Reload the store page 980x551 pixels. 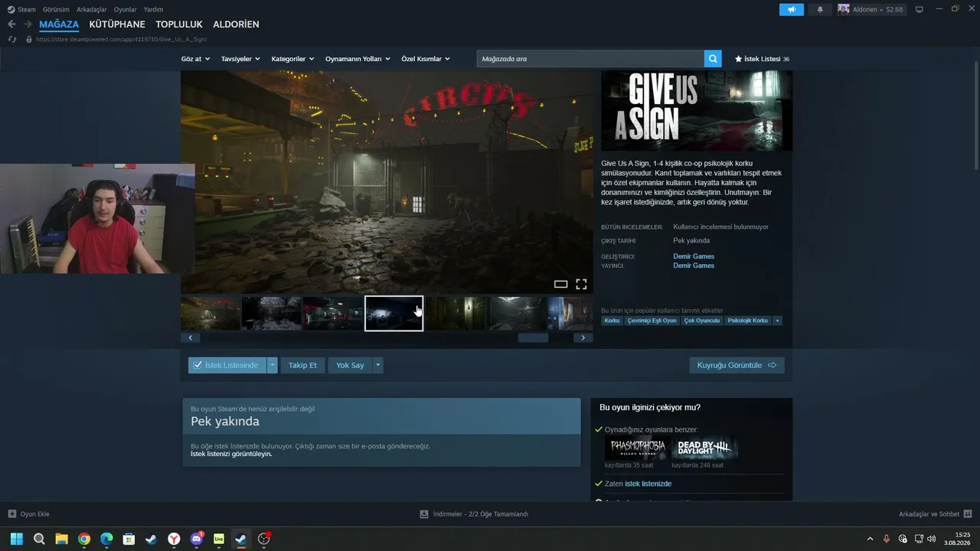pos(12,39)
